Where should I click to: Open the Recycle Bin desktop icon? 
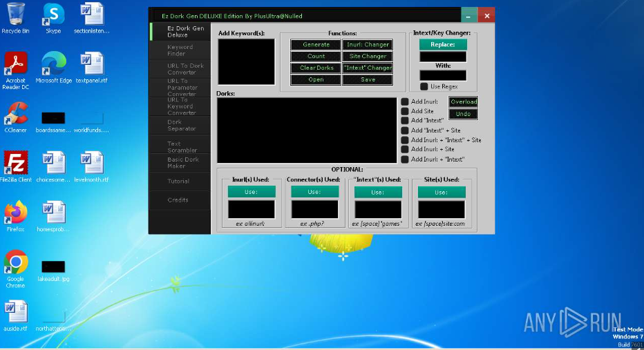pos(15,17)
